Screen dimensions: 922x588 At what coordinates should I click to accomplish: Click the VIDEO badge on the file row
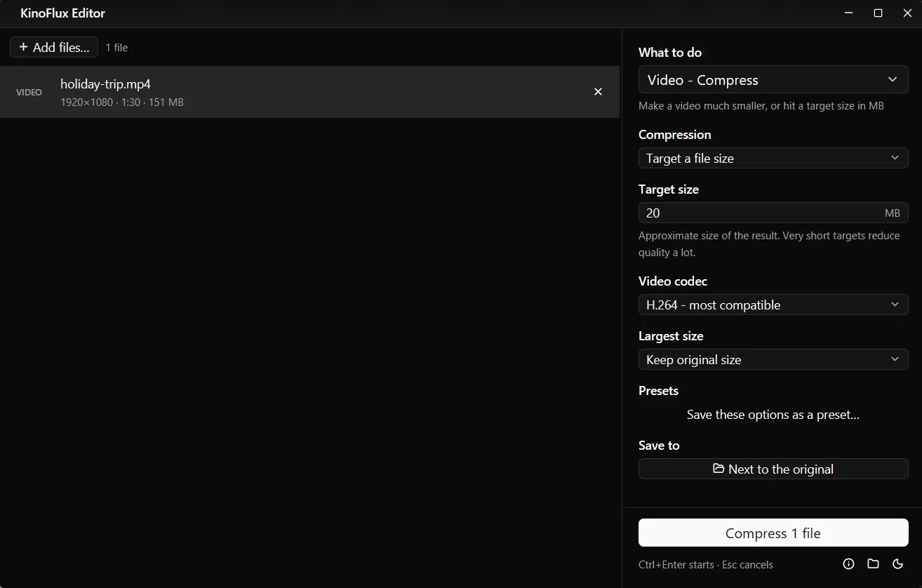(x=29, y=92)
